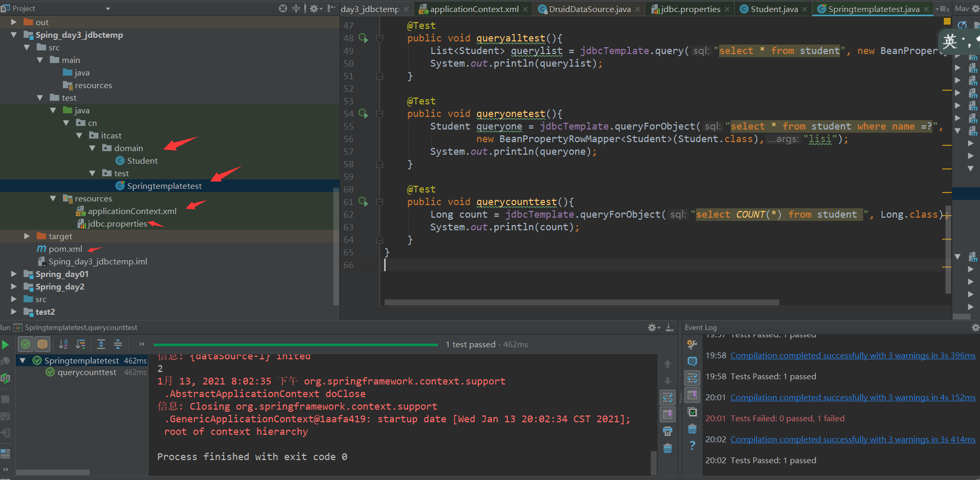Screen dimensions: 980x480
Task: Click the Event Log balloon notification icon
Action: coord(692,361)
